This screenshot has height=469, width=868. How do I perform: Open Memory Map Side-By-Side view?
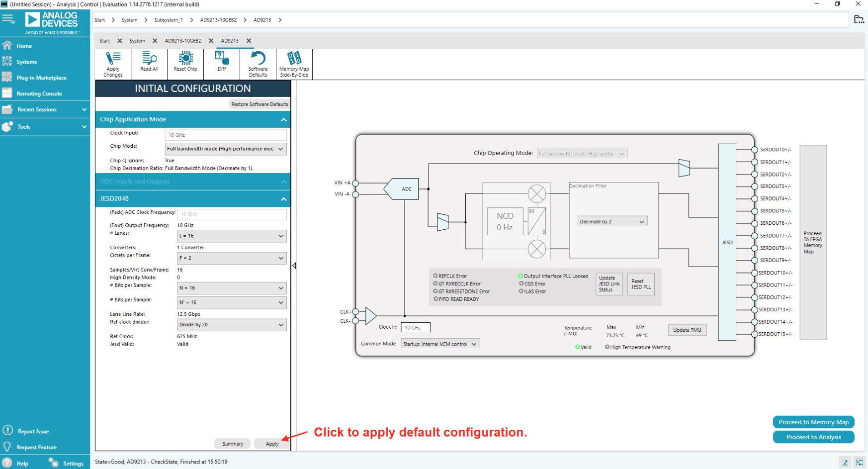[x=294, y=64]
